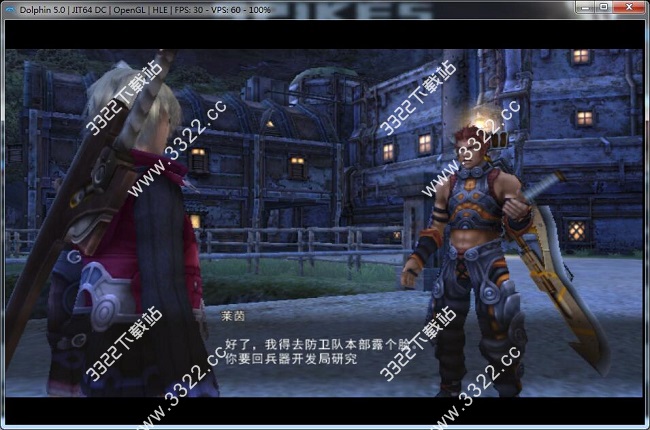Click the Dolphin icon in the title bar
This screenshot has height=430, width=650.
coord(10,9)
